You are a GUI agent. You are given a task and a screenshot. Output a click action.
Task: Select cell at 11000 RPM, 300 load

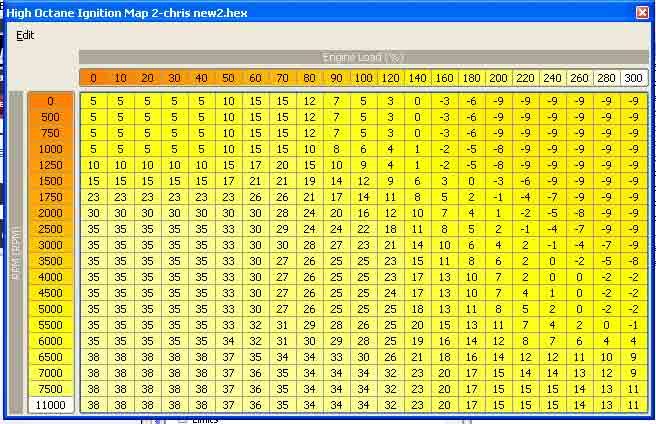(633, 405)
